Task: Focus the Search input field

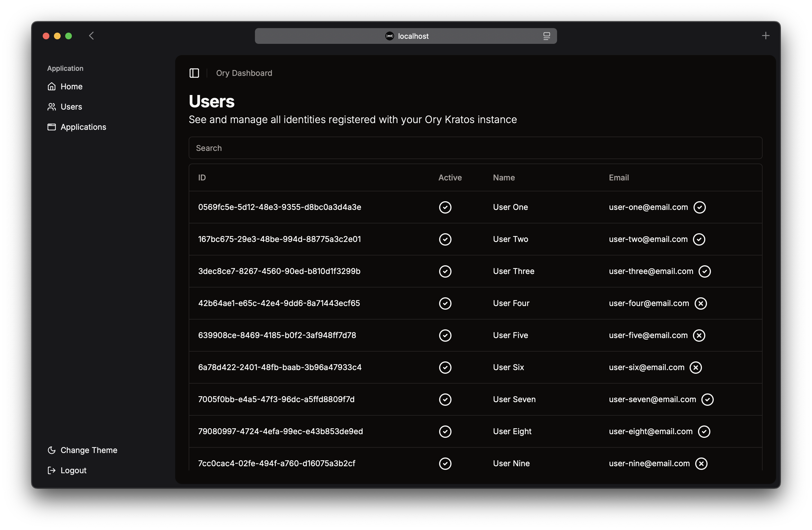Action: [476, 148]
